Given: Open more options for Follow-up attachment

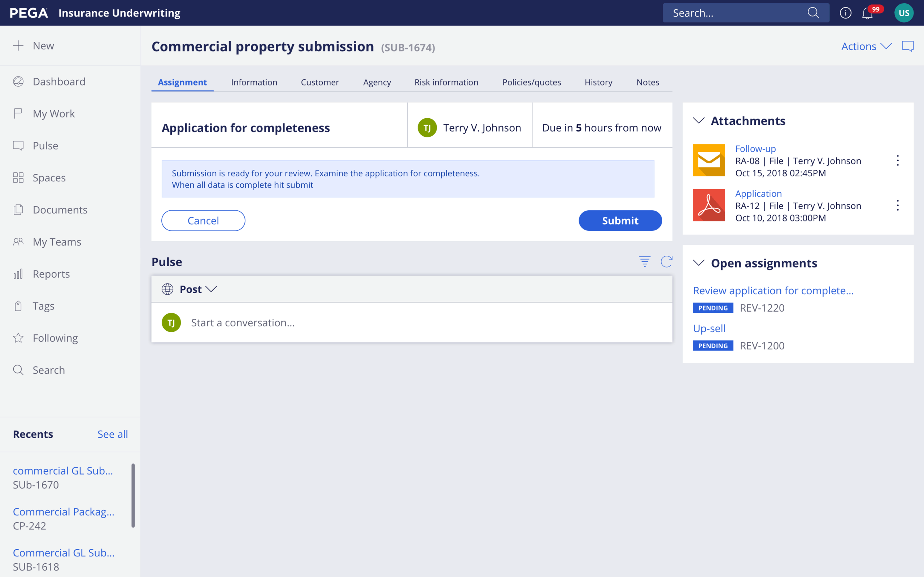Looking at the screenshot, I should 898,161.
